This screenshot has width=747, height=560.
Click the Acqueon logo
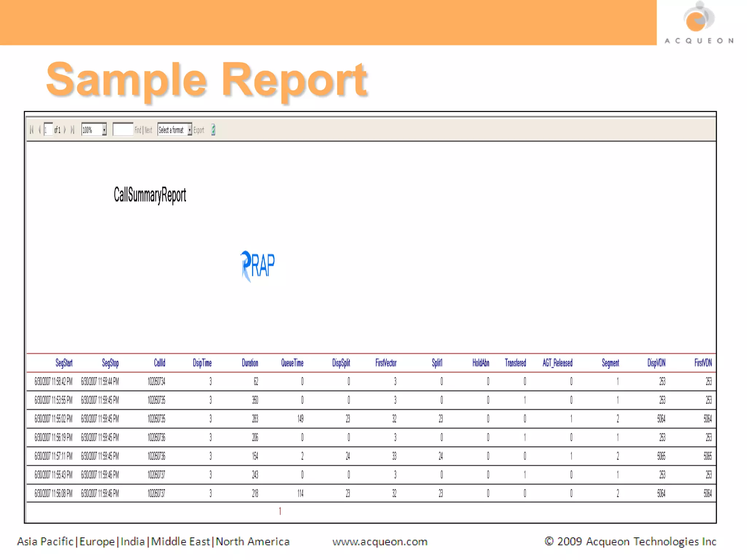tap(699, 23)
